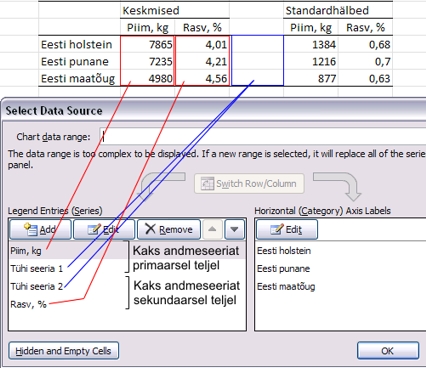
Task: Click in the Chart data range field
Action: tap(263, 136)
